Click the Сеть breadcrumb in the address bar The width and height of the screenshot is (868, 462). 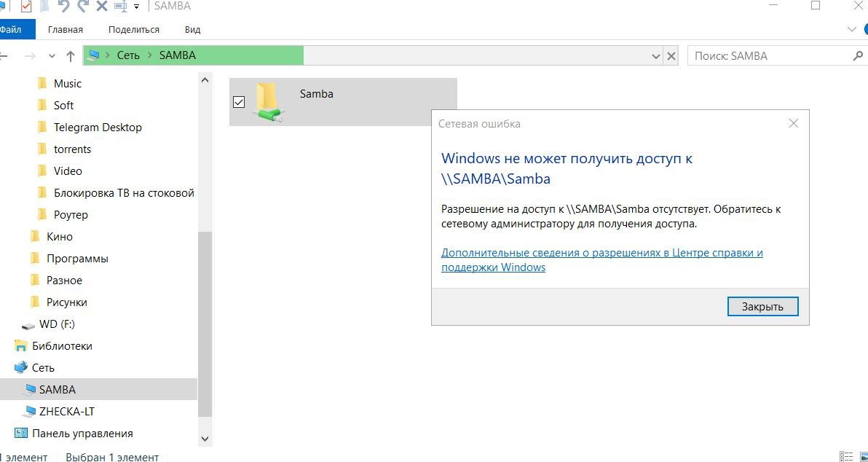click(128, 55)
